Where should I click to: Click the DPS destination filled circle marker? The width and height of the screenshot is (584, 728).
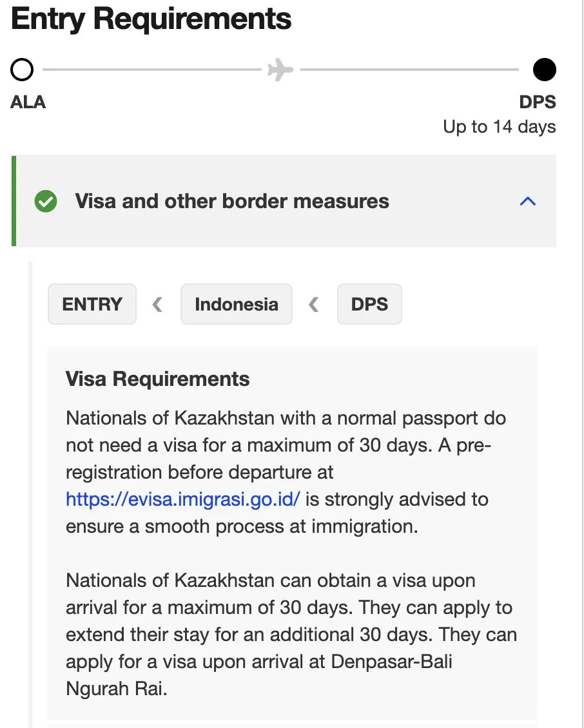pyautogui.click(x=545, y=70)
